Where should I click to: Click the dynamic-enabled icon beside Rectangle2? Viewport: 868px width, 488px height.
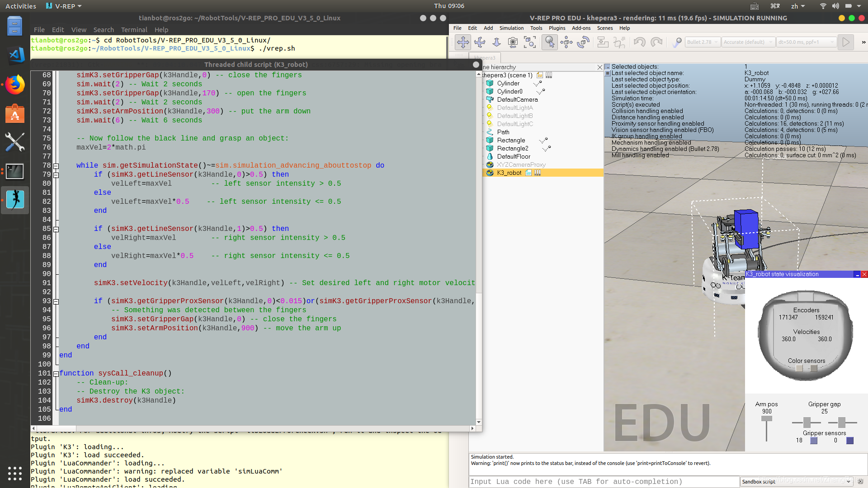point(547,149)
